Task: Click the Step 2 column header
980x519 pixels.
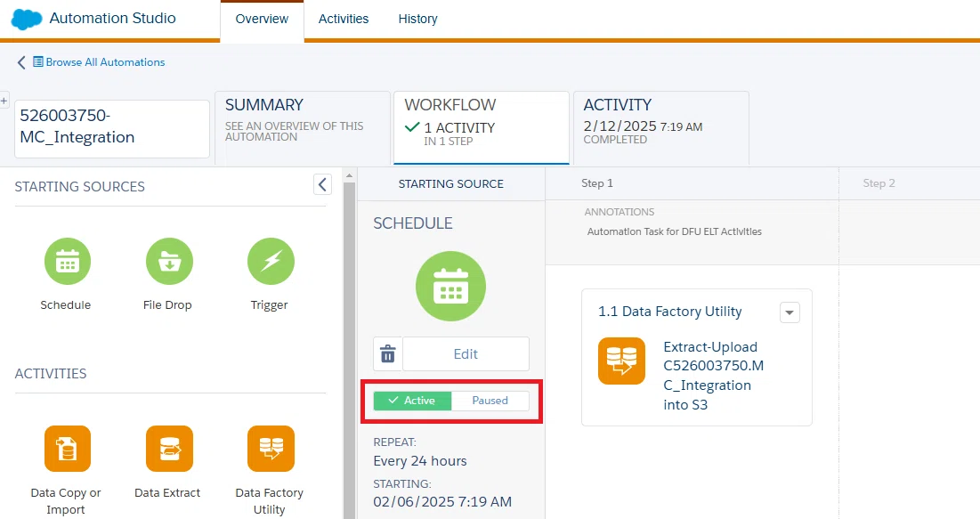Action: [x=879, y=183]
